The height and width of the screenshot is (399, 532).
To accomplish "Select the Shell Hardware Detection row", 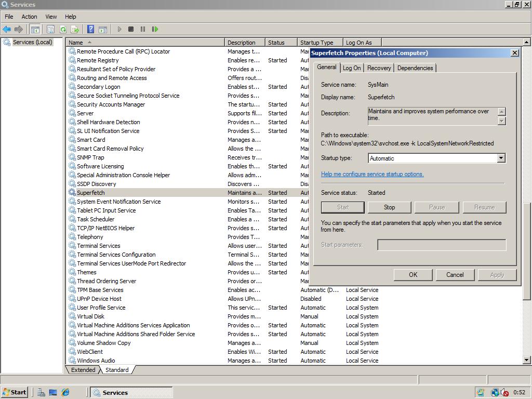I will 187,122.
